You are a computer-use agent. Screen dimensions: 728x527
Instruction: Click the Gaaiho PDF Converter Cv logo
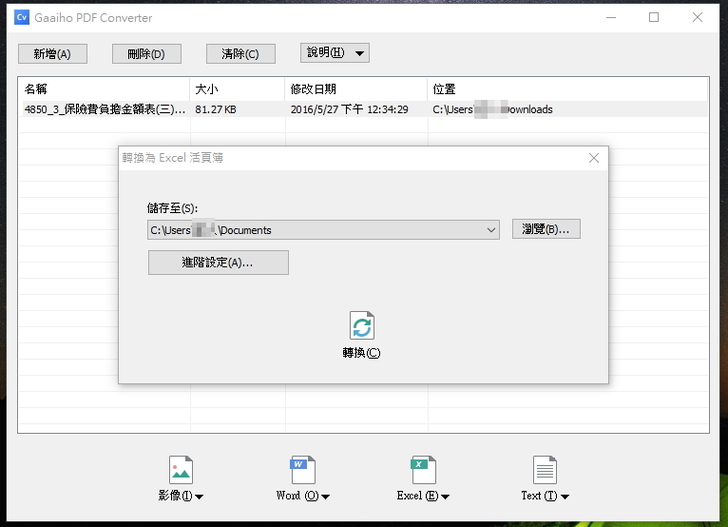click(x=22, y=18)
